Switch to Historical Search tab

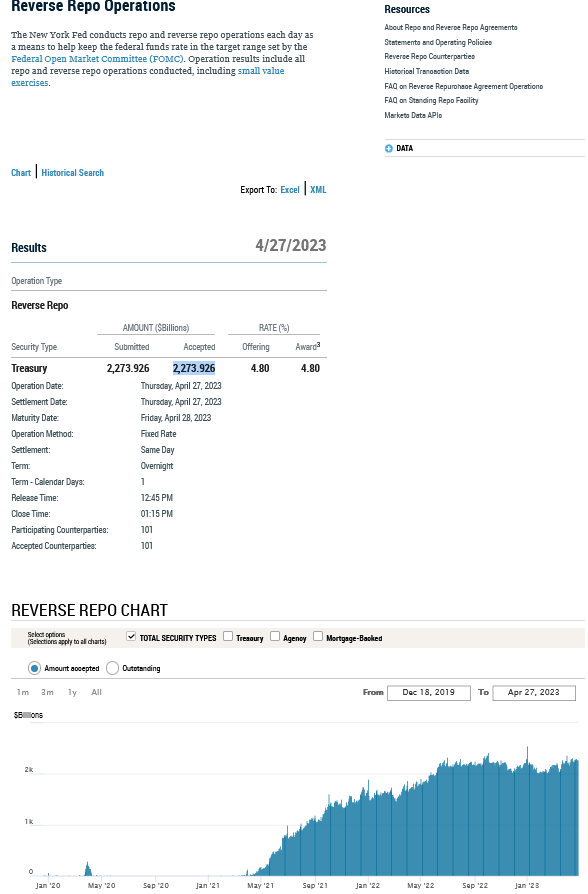(72, 173)
